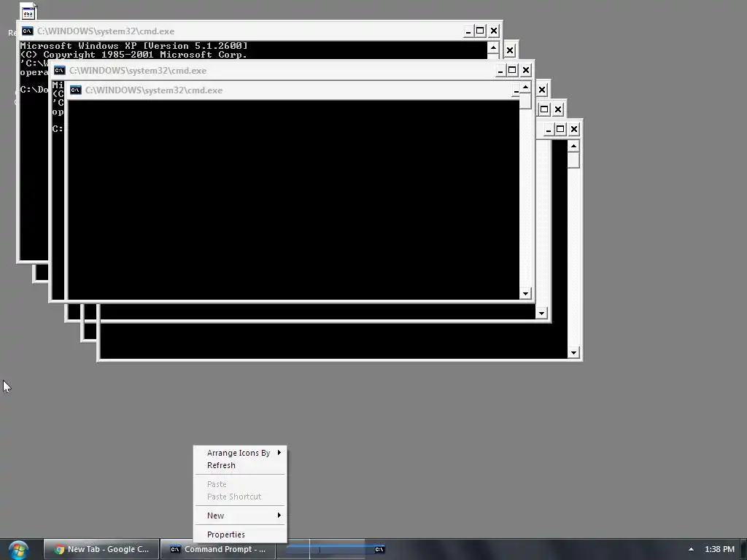Choose Properties from the context menu
This screenshot has height=560, width=747.
(x=240, y=534)
